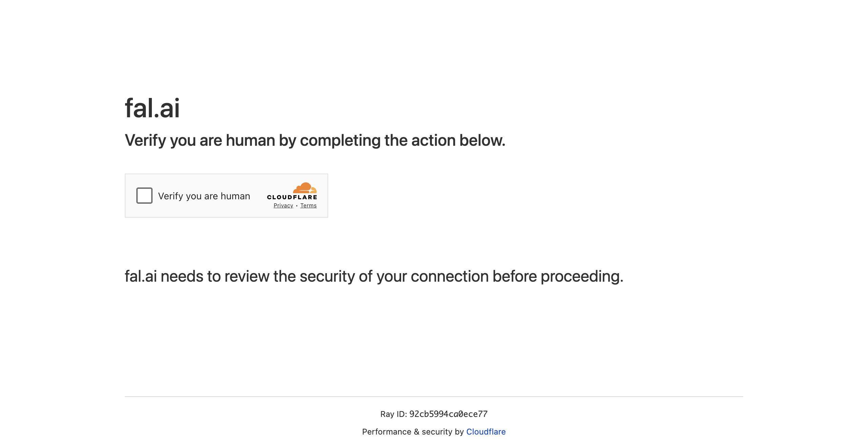Click the "Ray ID:" label in footer
The image size is (868, 442).
coord(393,414)
